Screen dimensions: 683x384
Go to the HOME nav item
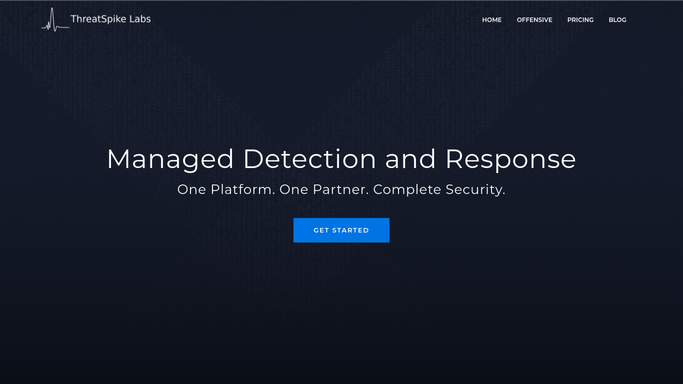[491, 20]
